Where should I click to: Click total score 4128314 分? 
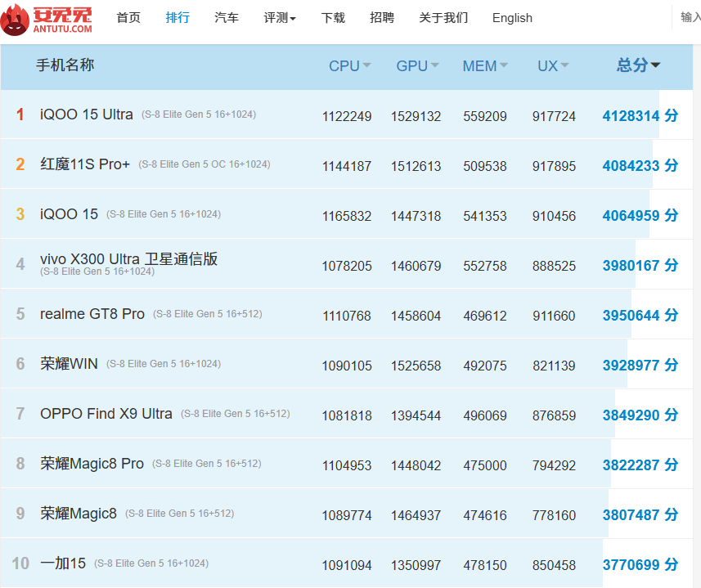tap(640, 116)
